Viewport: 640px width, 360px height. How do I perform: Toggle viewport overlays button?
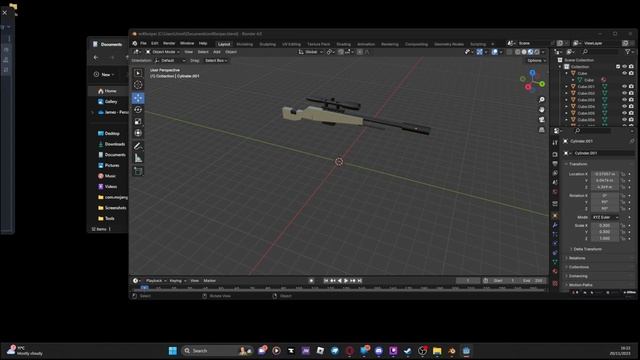(x=495, y=52)
